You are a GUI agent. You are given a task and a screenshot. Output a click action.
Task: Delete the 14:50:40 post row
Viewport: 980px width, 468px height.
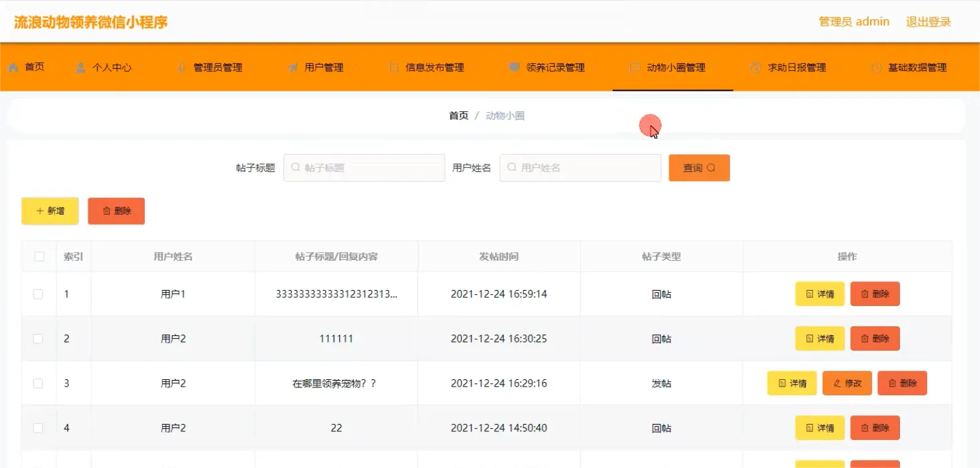pyautogui.click(x=875, y=428)
